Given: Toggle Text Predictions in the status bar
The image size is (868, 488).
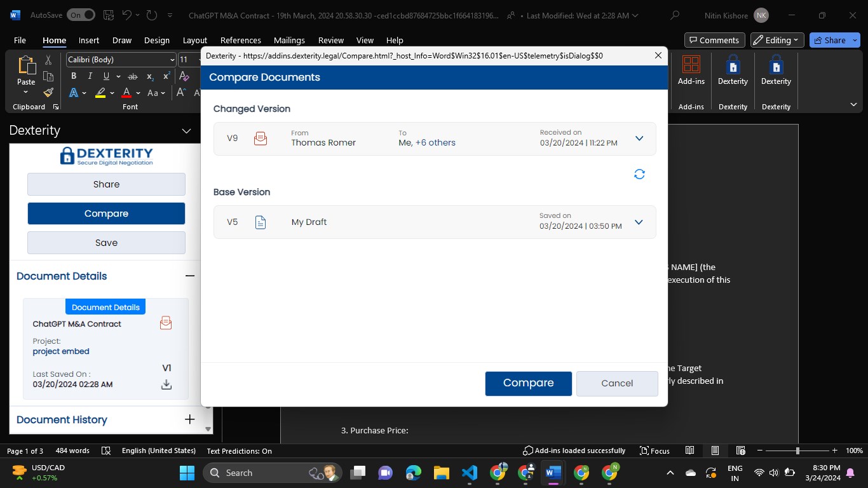Looking at the screenshot, I should click(x=239, y=451).
